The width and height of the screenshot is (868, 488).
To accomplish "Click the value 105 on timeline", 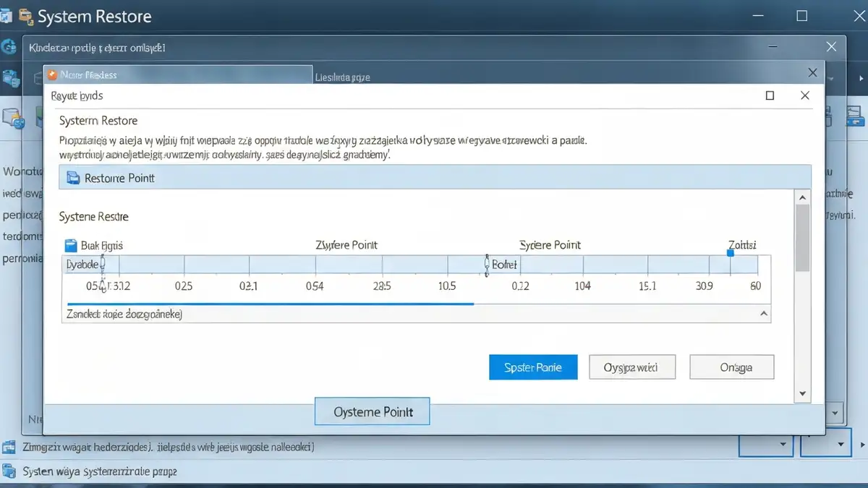I will (x=447, y=286).
